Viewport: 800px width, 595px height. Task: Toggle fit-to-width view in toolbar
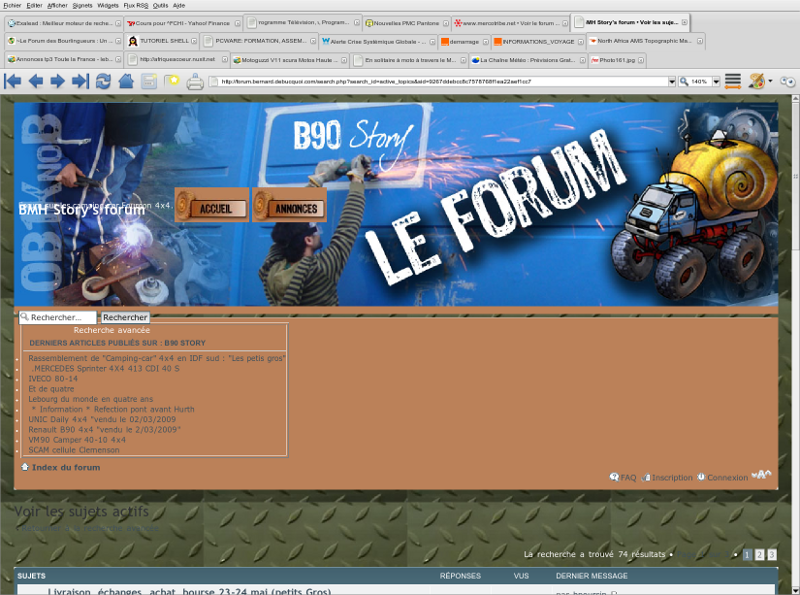tap(733, 81)
